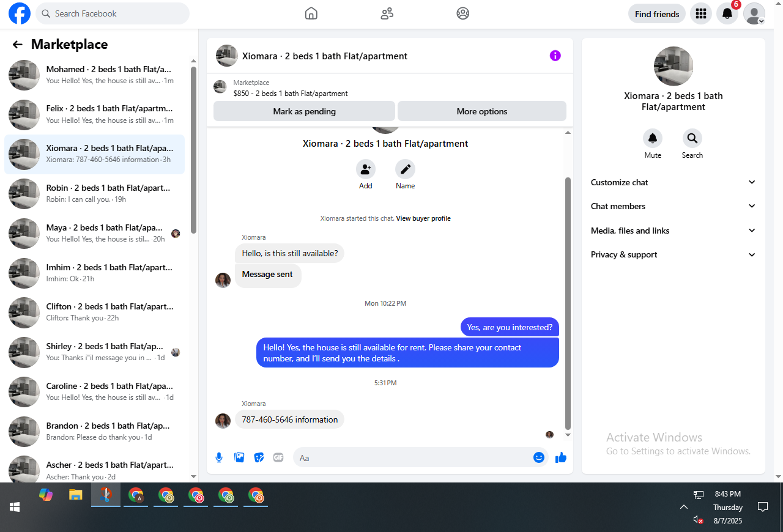Image resolution: width=783 pixels, height=532 pixels.
Task: Focus the message text box
Action: coord(413,457)
